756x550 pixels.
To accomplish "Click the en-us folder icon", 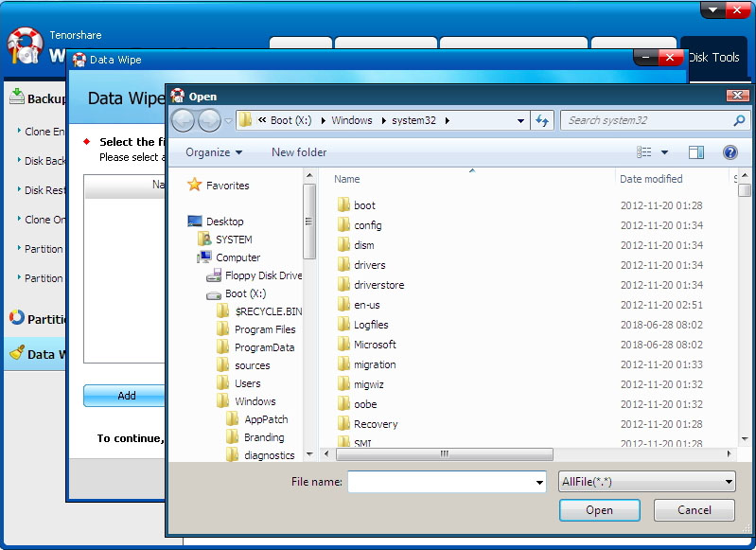I will (343, 305).
